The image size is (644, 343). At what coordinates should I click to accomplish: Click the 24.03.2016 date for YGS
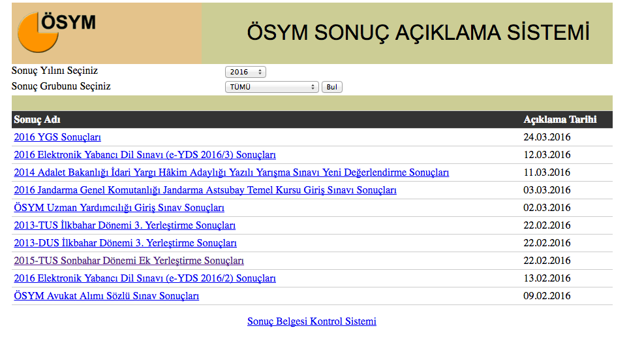[547, 137]
